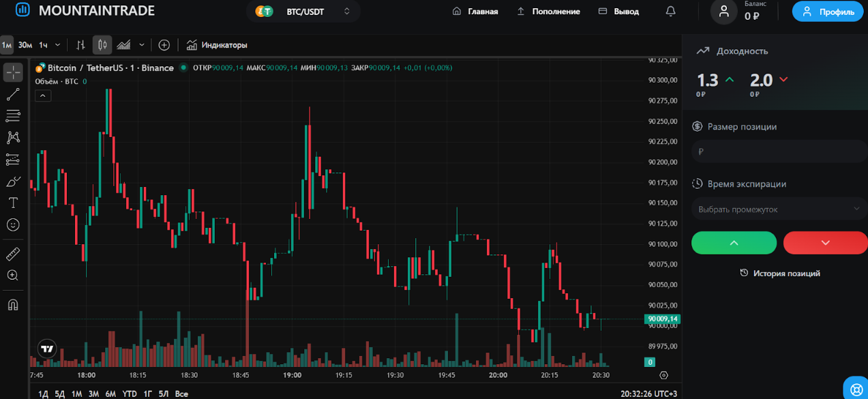Click the user avatar icon
Screen dimensions: 868x399
(724, 12)
